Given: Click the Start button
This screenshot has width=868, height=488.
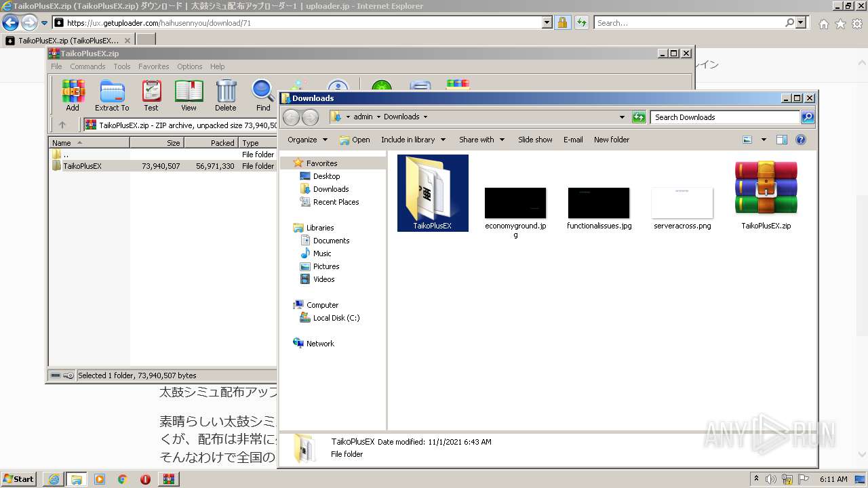Looking at the screenshot, I should [x=18, y=479].
